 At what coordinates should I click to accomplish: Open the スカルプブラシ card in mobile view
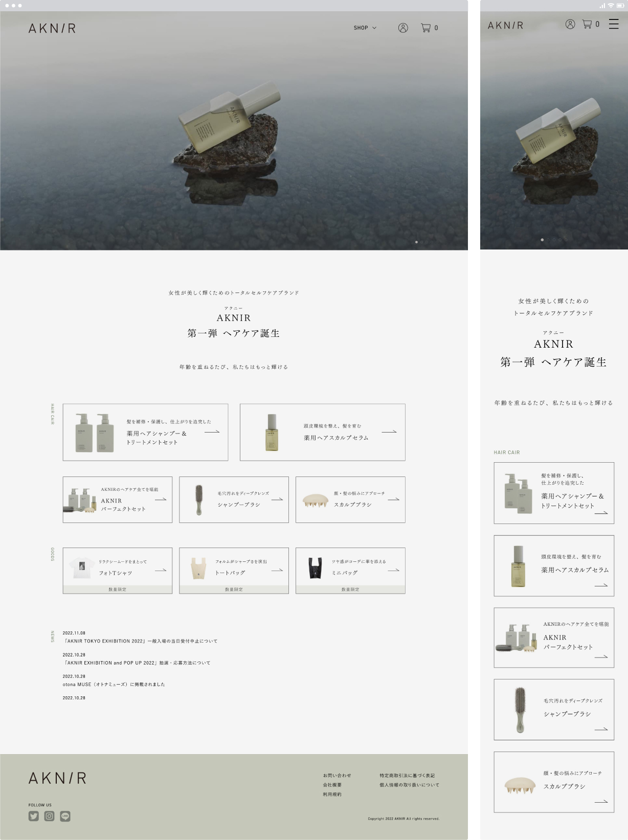(x=554, y=782)
